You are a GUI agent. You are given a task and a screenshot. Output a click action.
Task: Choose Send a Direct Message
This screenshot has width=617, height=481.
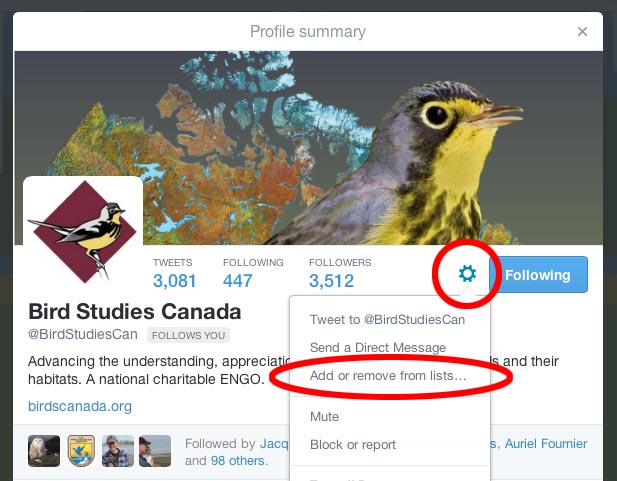click(x=378, y=348)
